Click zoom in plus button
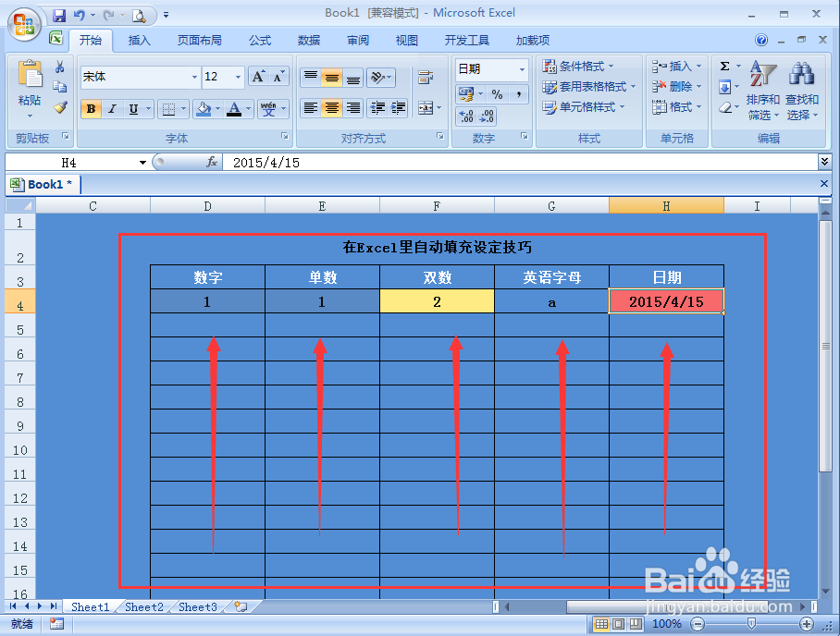 [x=807, y=624]
